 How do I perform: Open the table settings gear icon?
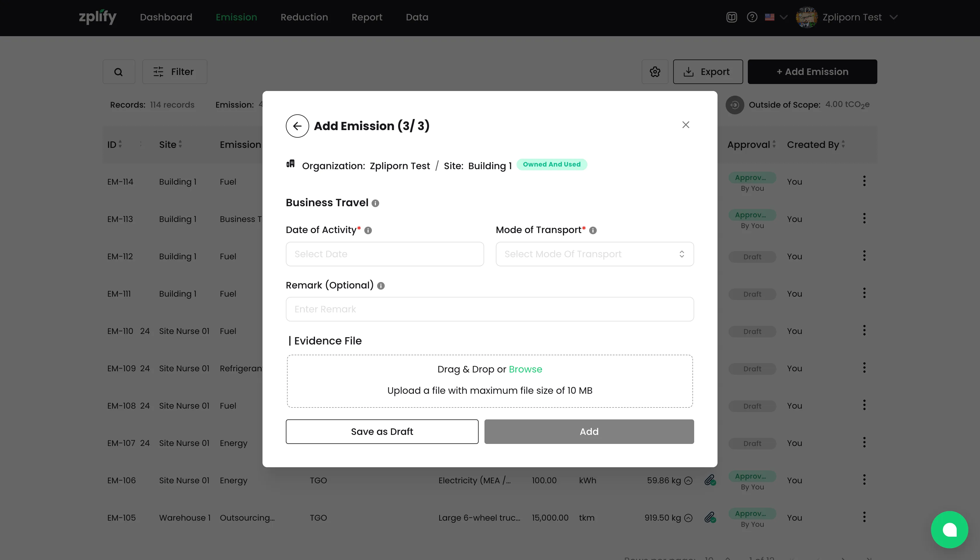click(x=654, y=72)
